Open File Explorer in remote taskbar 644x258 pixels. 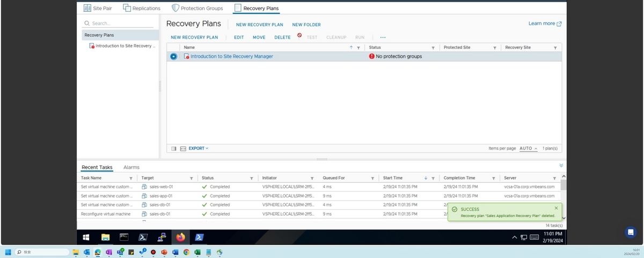105,237
